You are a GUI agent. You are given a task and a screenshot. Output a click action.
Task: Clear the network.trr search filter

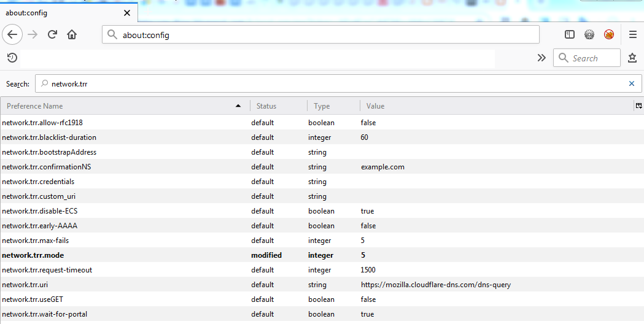tap(632, 84)
